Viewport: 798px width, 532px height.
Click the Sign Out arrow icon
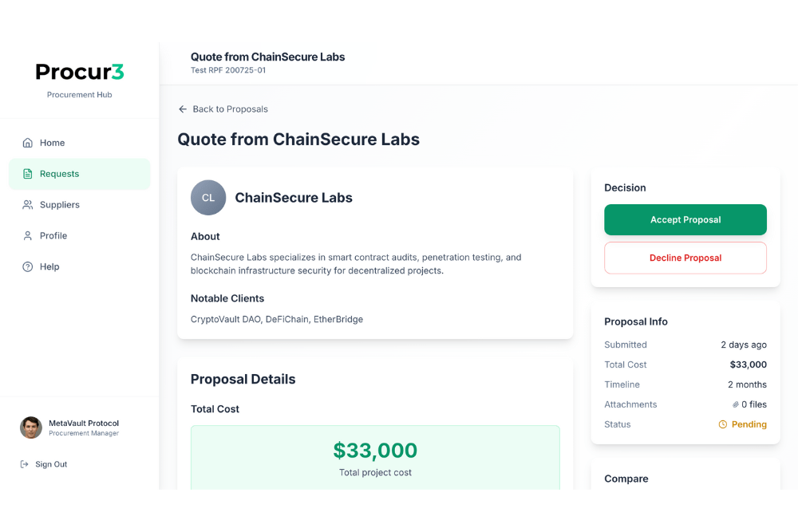pos(24,464)
